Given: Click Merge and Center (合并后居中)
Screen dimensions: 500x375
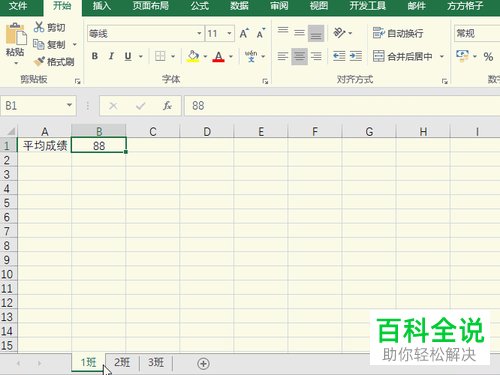Looking at the screenshot, I should (402, 56).
